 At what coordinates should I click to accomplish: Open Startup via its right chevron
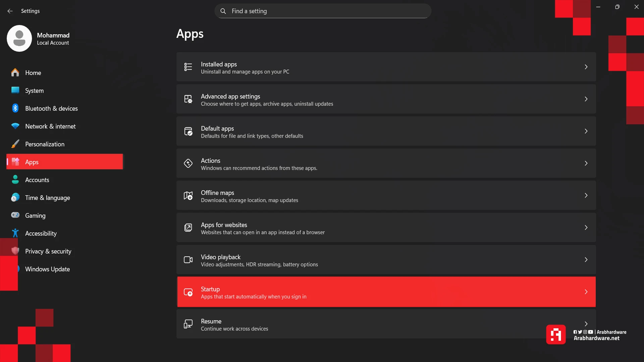coord(586,292)
